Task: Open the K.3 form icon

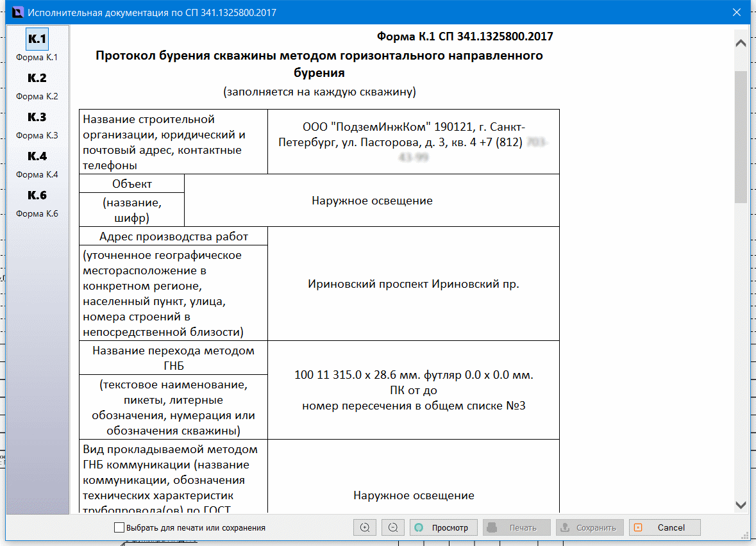Action: 37,117
